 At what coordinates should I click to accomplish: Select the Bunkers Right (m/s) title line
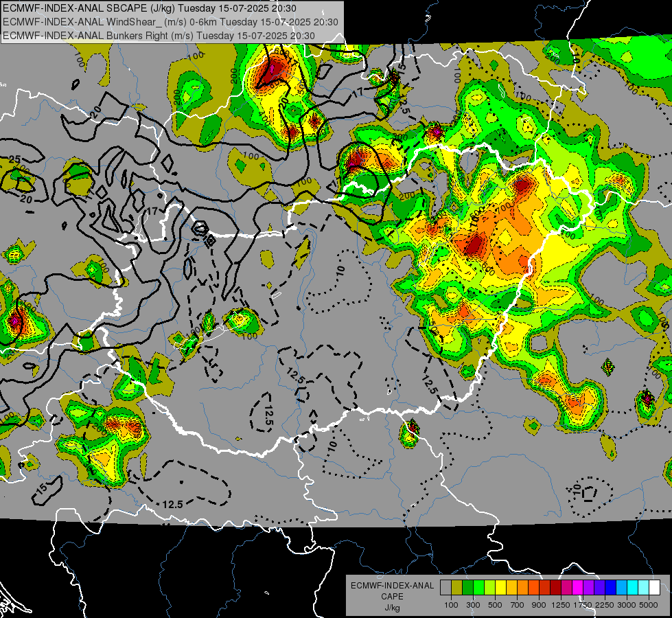tap(159, 36)
